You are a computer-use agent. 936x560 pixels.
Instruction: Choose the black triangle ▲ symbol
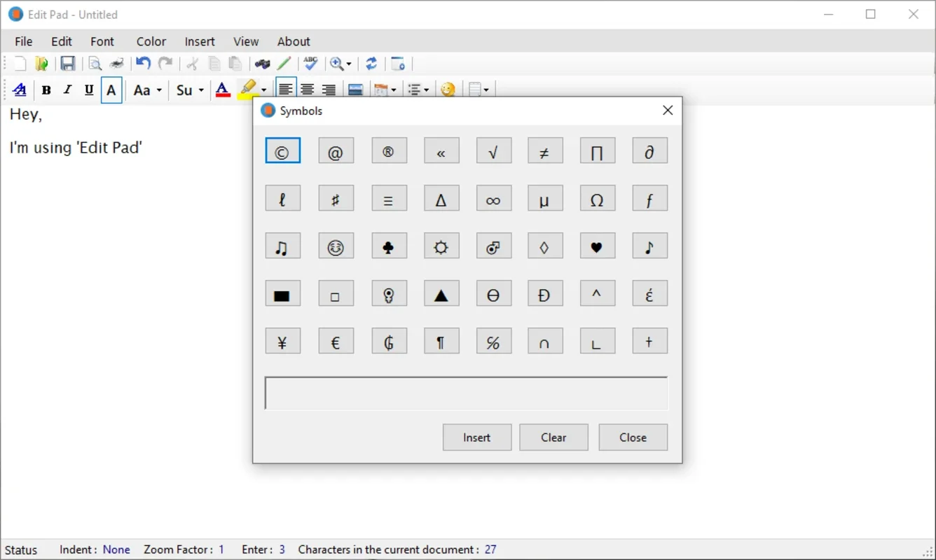(x=441, y=293)
